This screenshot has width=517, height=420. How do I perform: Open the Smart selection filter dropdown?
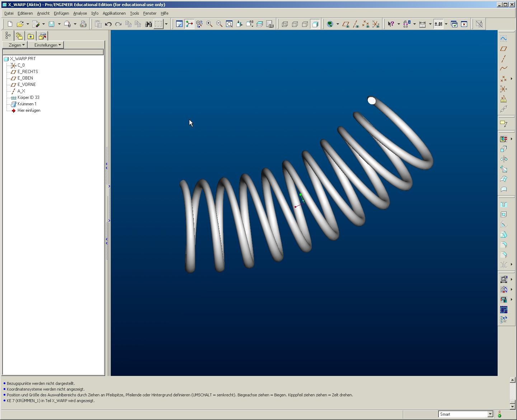click(490, 414)
